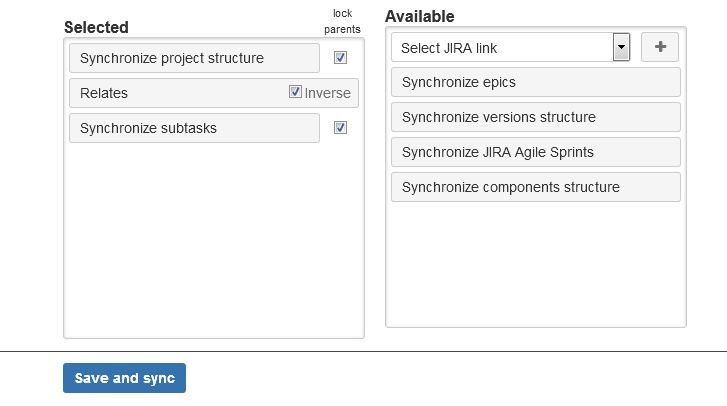This screenshot has width=727, height=406.
Task: Choose Synchronize versions structure item
Action: click(x=535, y=117)
